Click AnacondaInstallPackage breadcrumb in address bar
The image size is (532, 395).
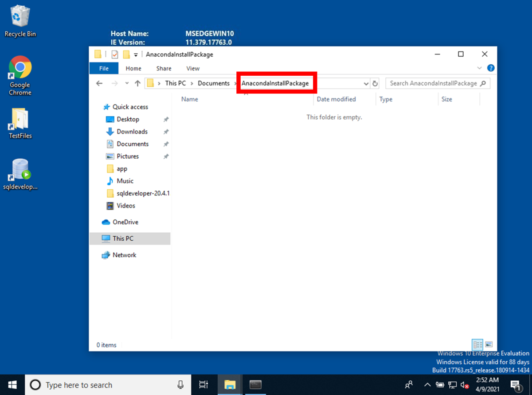[x=275, y=83]
